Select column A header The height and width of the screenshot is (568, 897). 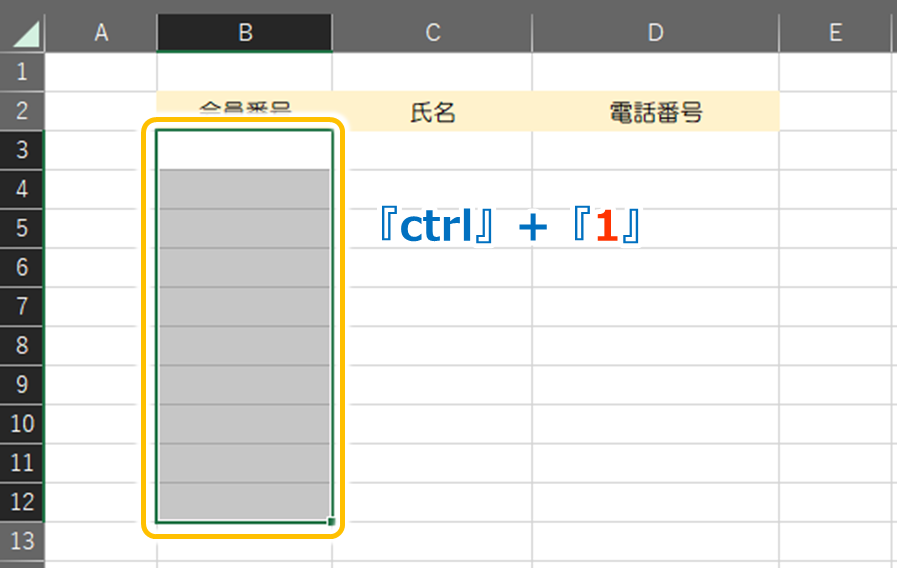(x=101, y=33)
